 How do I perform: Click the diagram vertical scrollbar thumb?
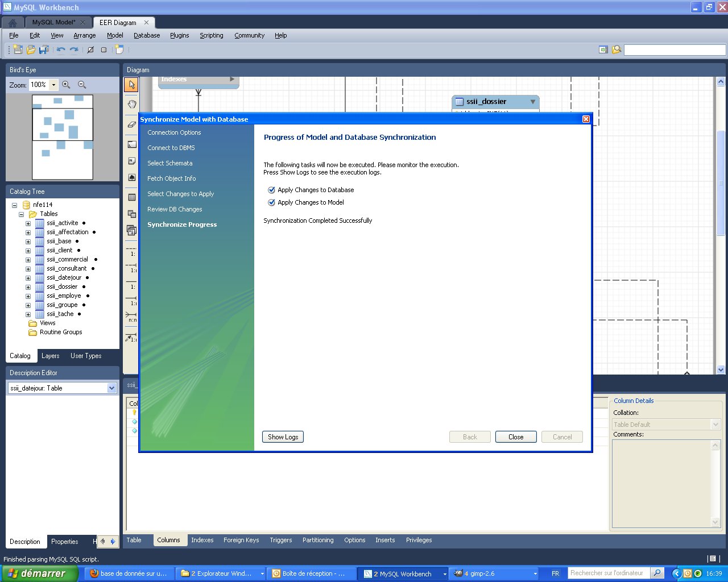[x=721, y=182]
